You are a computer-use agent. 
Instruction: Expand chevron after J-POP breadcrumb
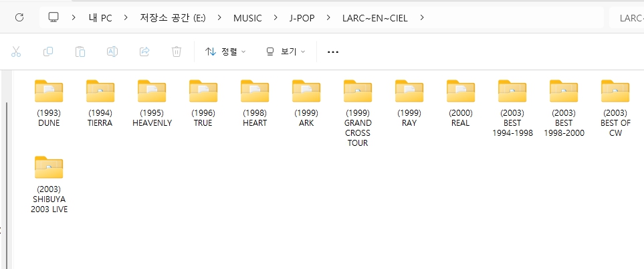pyautogui.click(x=328, y=17)
